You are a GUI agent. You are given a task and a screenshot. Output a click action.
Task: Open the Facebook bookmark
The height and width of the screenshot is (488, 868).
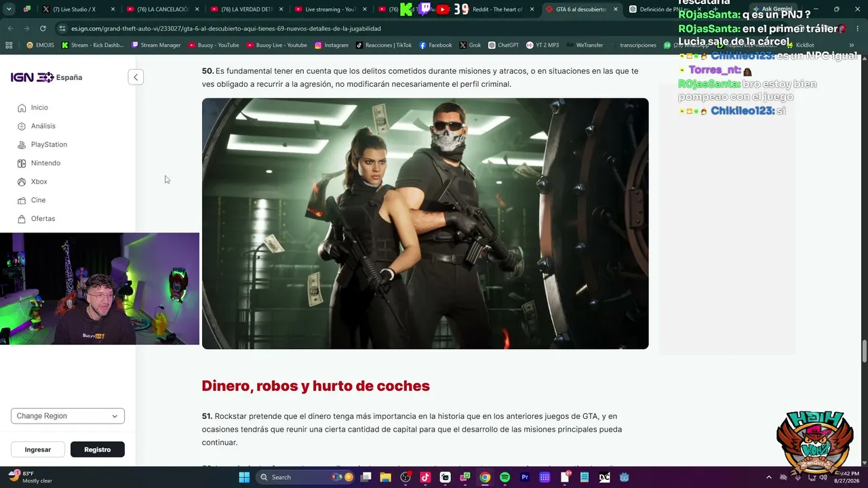point(435,45)
